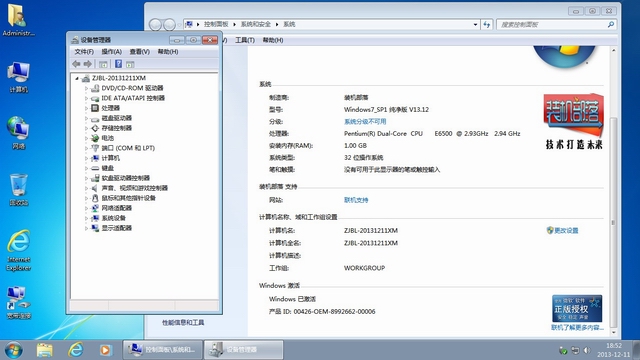Expand the 显示适配器 node arrow
This screenshot has width=640, height=360.
click(86, 228)
